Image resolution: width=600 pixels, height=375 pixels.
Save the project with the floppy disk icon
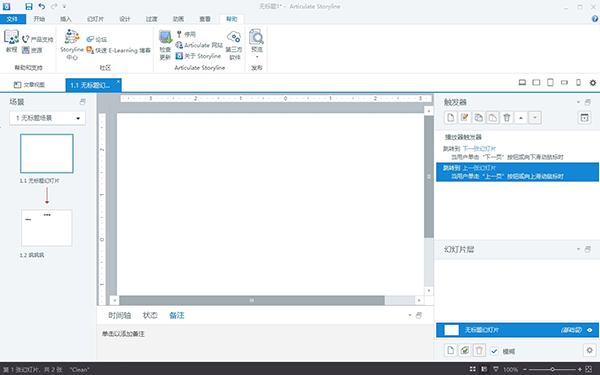pos(29,7)
